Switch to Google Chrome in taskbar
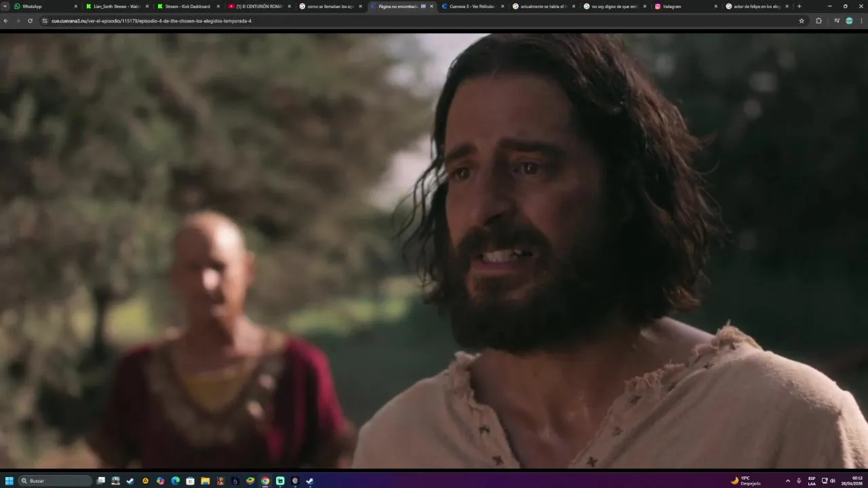This screenshot has width=868, height=488. point(265,481)
